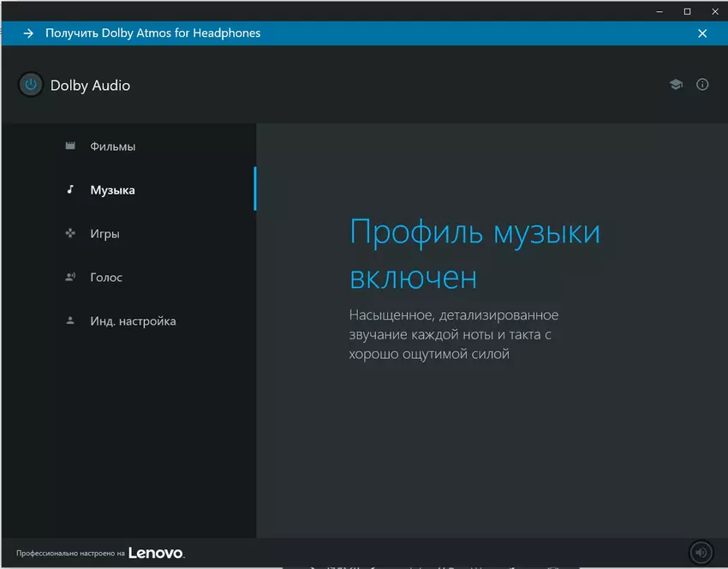Click the information icon in header
Image resolution: width=728 pixels, height=569 pixels.
pyautogui.click(x=702, y=85)
